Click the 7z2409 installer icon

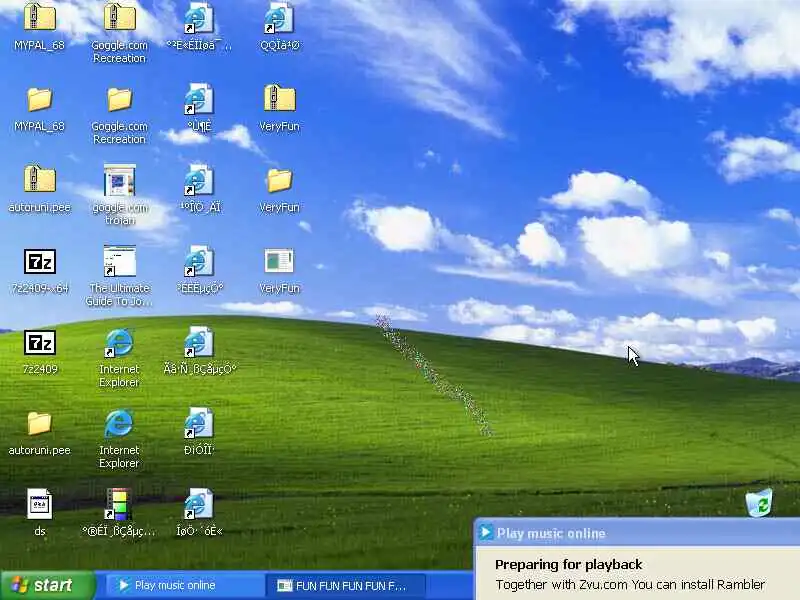40,342
